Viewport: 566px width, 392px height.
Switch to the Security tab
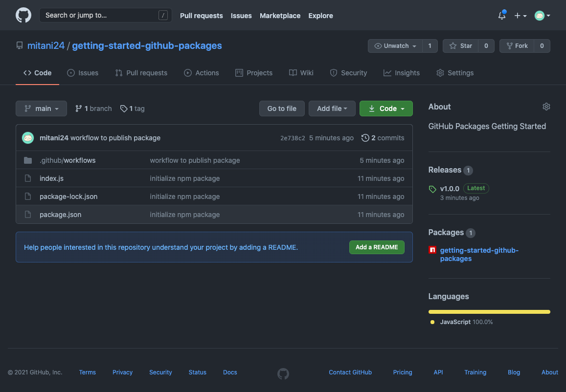point(348,73)
